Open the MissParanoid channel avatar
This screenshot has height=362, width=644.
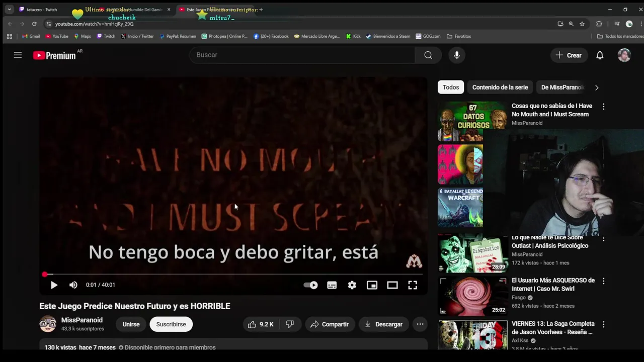tap(48, 324)
